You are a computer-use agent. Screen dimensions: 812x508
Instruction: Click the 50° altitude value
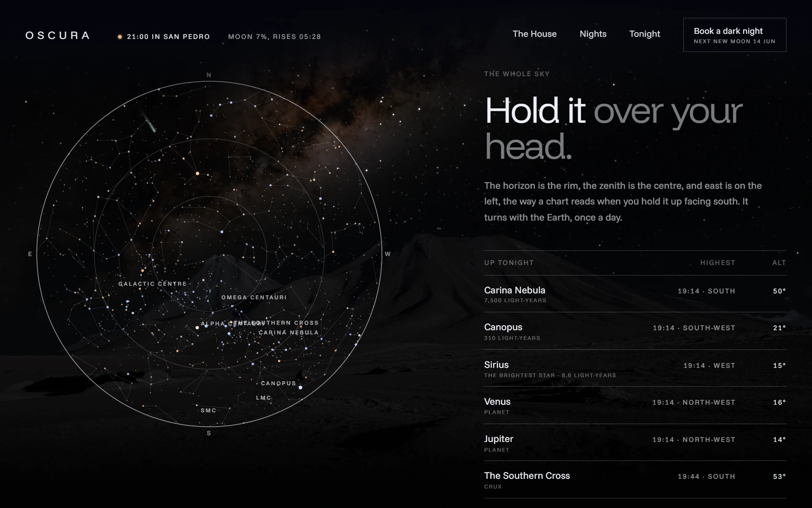(779, 291)
